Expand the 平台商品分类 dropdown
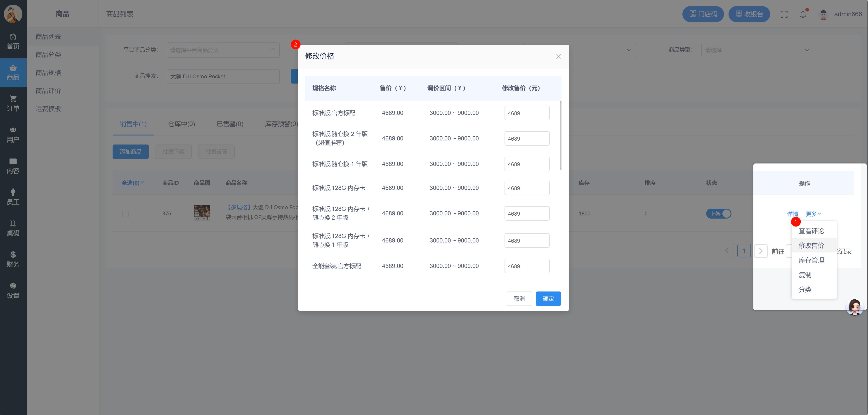 click(223, 50)
